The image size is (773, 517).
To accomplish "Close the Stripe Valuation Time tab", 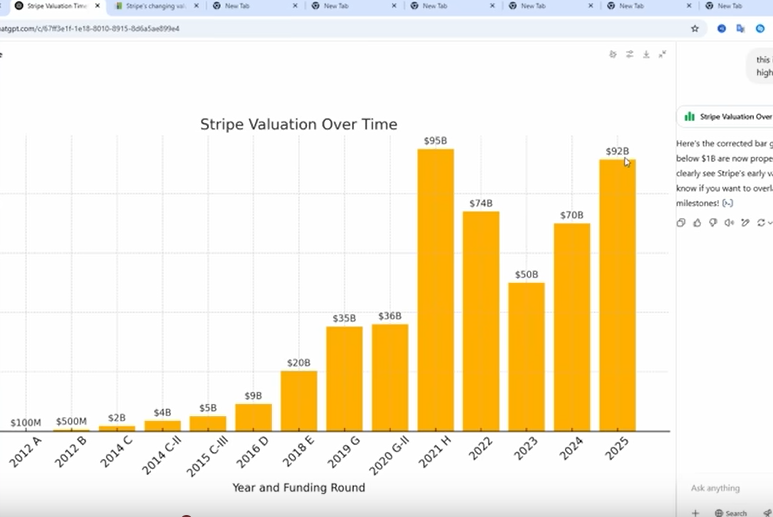I will click(97, 6).
